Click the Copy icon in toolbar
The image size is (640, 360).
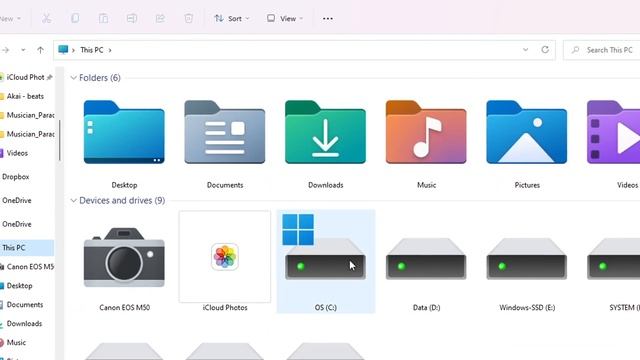click(x=75, y=18)
